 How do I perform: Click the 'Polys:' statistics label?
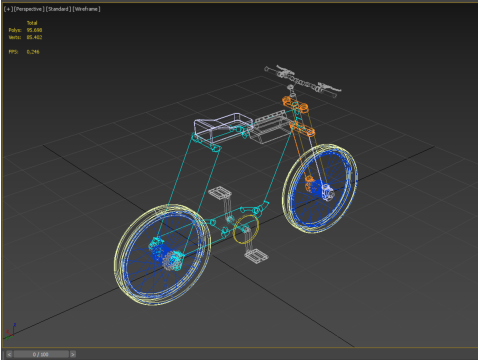15,30
